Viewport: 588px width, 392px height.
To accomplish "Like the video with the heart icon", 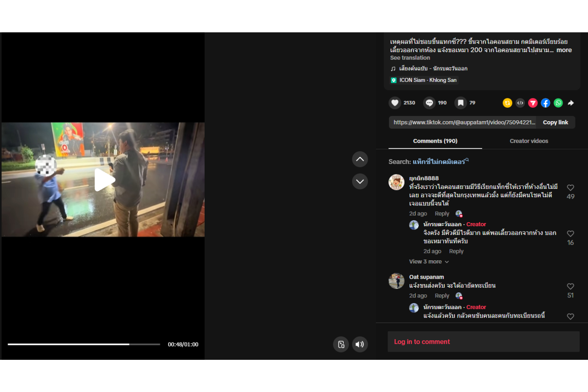I will pos(395,103).
